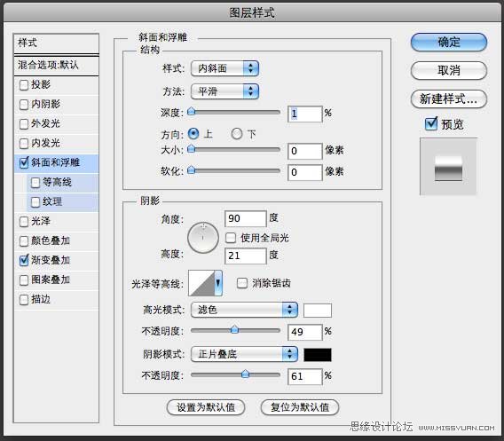Check 消除锯齿 anti-alias option
The image size is (504, 441).
(242, 283)
